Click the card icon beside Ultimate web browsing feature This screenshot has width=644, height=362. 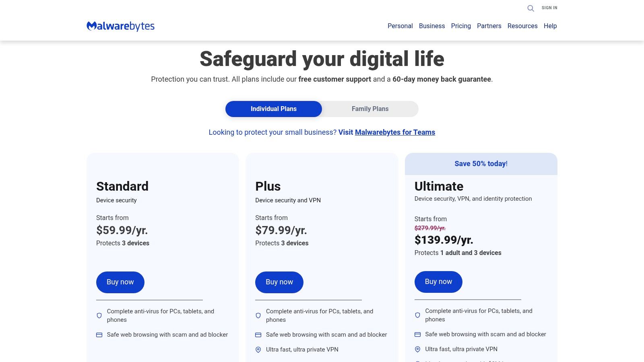click(x=417, y=333)
